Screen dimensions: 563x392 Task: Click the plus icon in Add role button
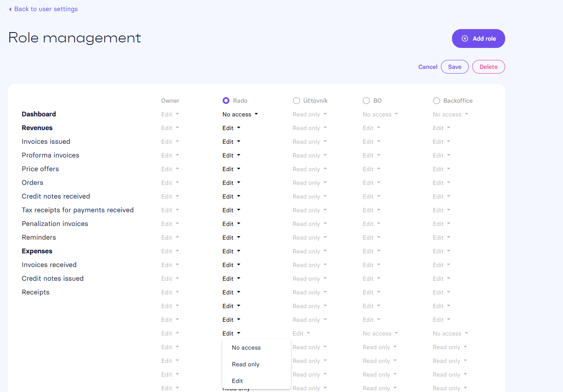pos(465,39)
